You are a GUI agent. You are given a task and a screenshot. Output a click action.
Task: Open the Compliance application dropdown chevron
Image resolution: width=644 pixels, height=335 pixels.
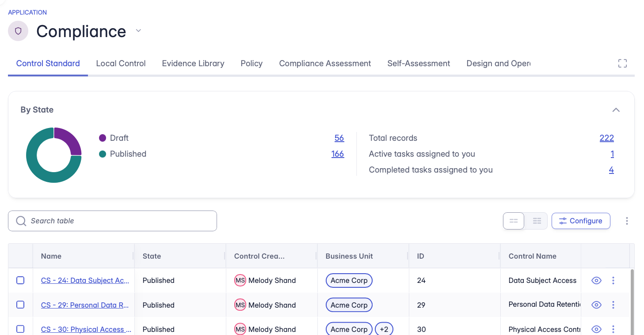pos(138,31)
